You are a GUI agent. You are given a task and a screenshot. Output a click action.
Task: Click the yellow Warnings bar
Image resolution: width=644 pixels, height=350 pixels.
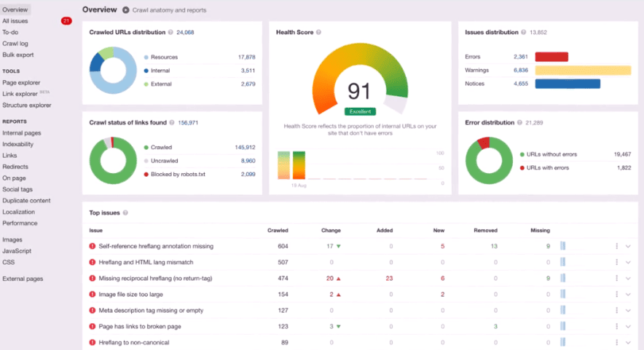click(582, 71)
